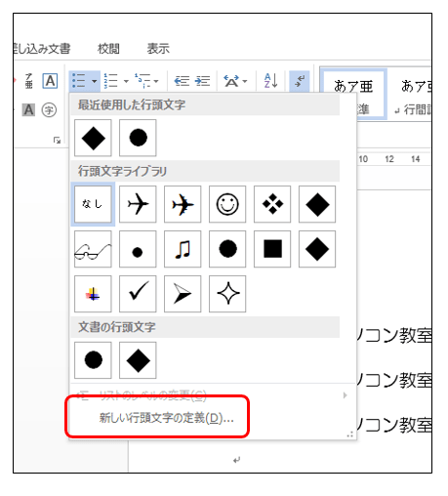Viewport: 448px width, 496px height.
Task: Click 新しい行頭文字の定義 menu entry
Action: pyautogui.click(x=166, y=418)
